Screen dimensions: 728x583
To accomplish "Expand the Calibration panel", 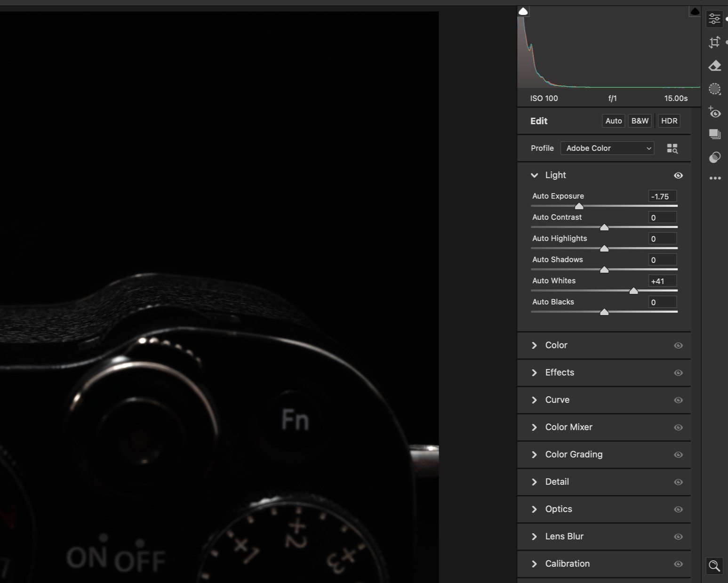I will pos(534,564).
